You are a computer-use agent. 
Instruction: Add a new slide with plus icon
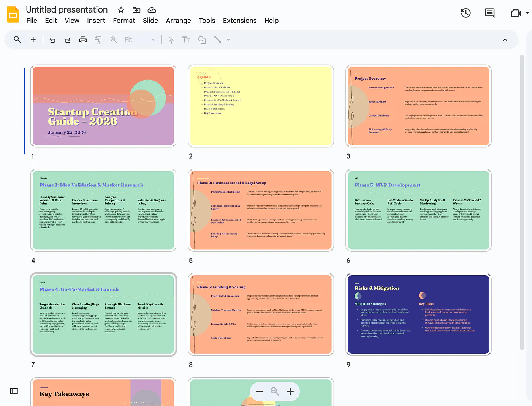(x=33, y=39)
